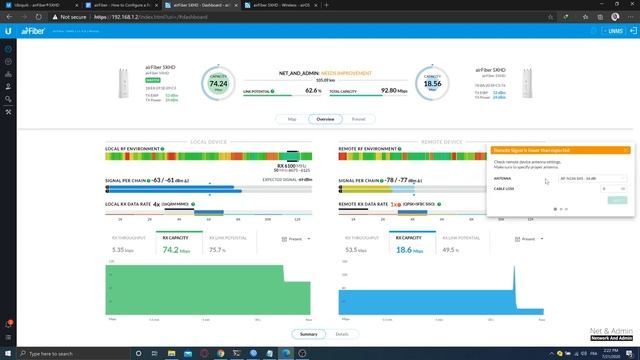Click remote Signal Per Chain info icon

pos(382,180)
